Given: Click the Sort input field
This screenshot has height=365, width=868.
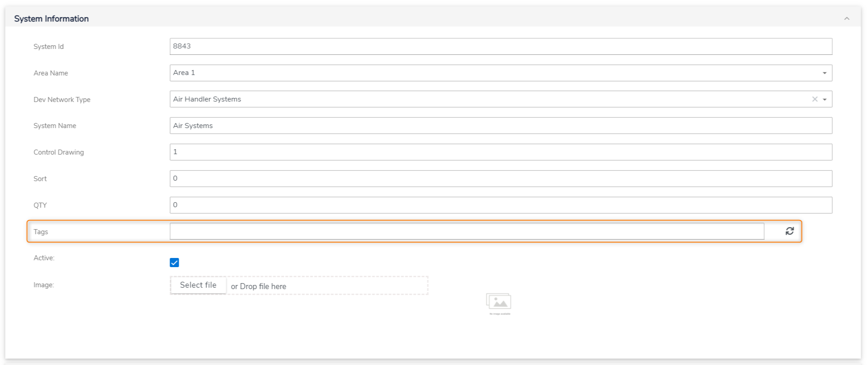Looking at the screenshot, I should tap(501, 179).
